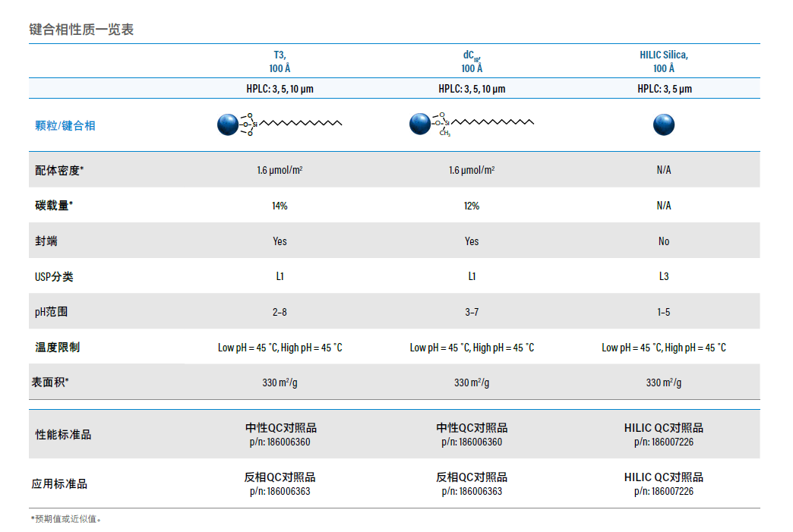The image size is (793, 532).
Task: Click Yes in the T3 封端 cell
Action: [x=280, y=241]
